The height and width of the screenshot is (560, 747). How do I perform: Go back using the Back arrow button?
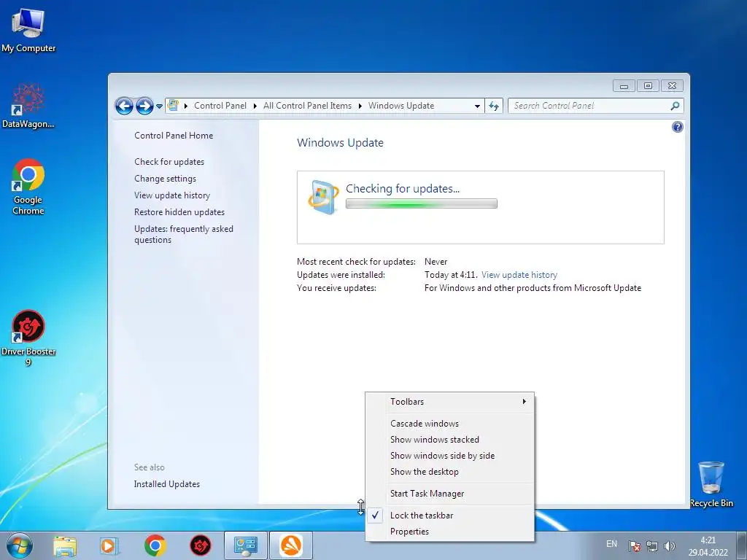[124, 106]
